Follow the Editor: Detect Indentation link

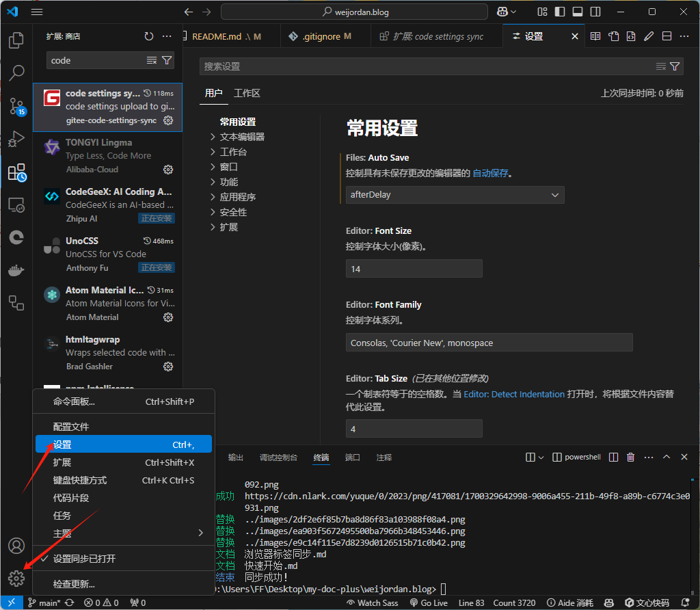pos(514,395)
